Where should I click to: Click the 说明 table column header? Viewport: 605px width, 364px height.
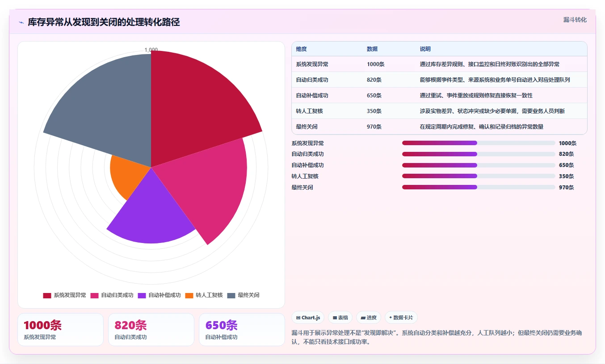pos(425,49)
